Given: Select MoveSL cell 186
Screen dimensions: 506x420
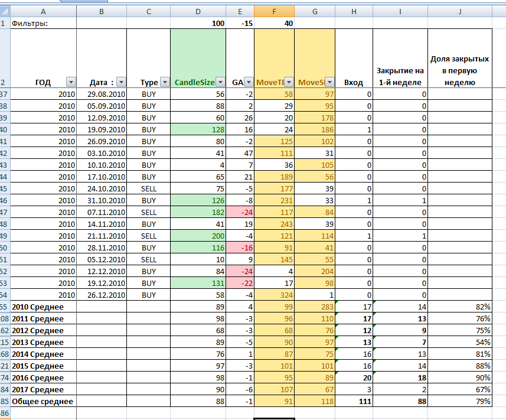Looking at the screenshot, I should click(x=315, y=130).
